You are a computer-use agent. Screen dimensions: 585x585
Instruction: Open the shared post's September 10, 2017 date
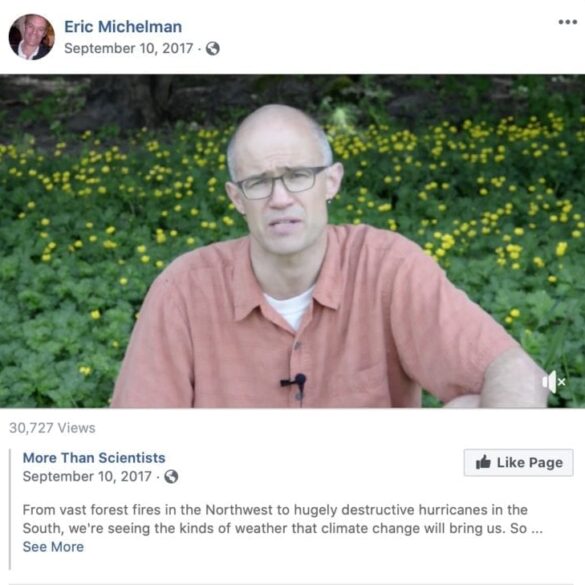point(87,476)
